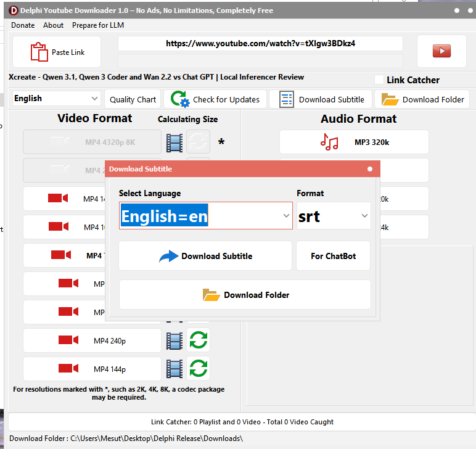
Task: Click the green refresh icon for MP4 144p
Action: (199, 368)
